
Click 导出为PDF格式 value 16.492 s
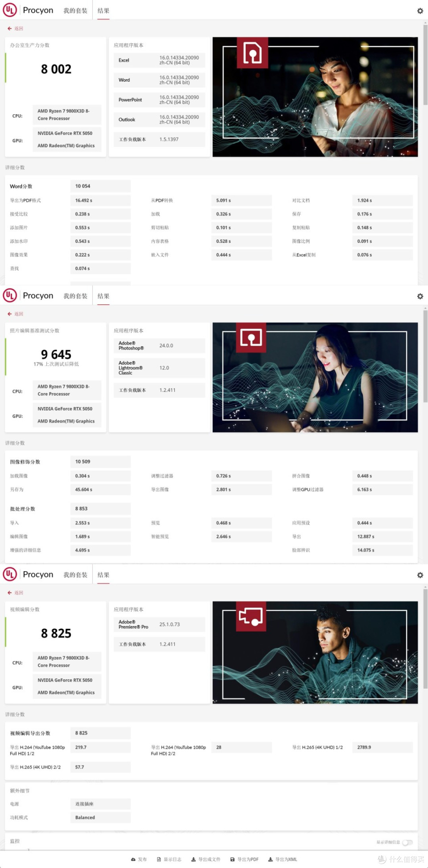[100, 200]
